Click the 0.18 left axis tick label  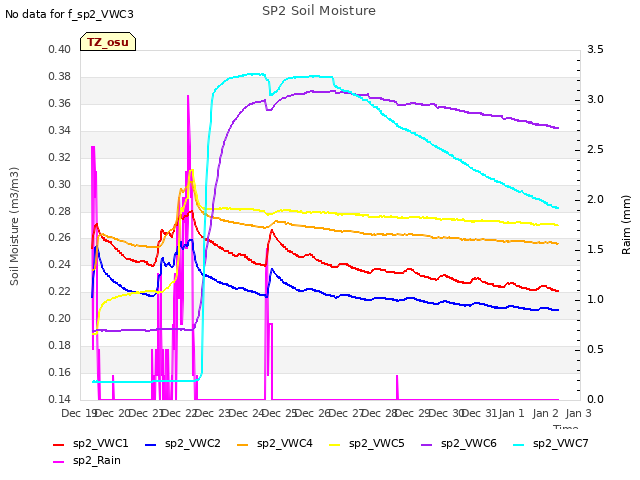pyautogui.click(x=60, y=345)
